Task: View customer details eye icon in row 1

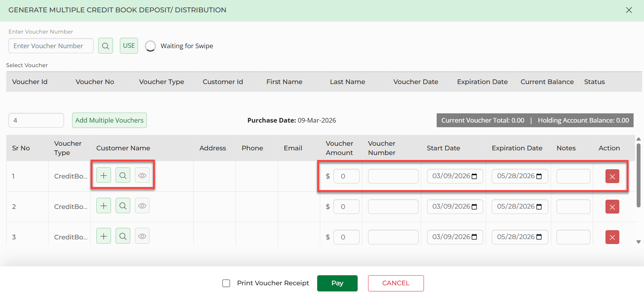Action: pyautogui.click(x=142, y=175)
